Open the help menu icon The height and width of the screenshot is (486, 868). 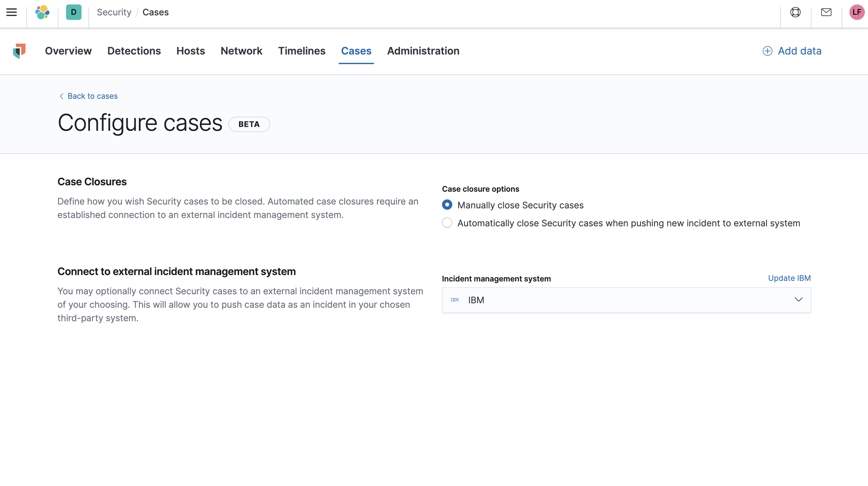click(795, 13)
